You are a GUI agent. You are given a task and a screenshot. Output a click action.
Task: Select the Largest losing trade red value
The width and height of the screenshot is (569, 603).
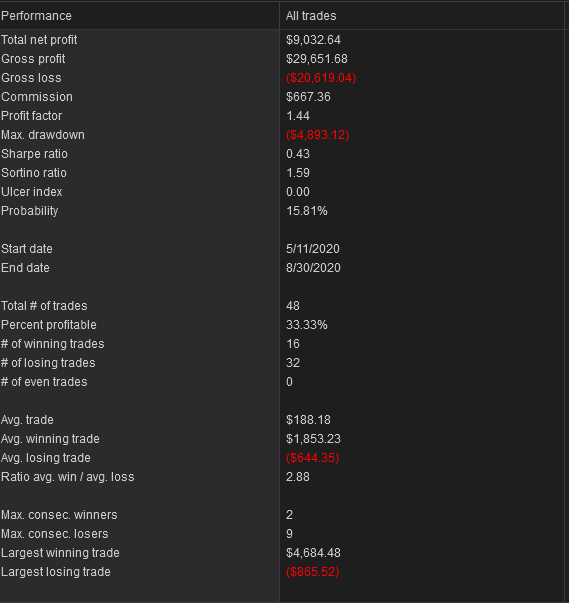[x=313, y=572]
